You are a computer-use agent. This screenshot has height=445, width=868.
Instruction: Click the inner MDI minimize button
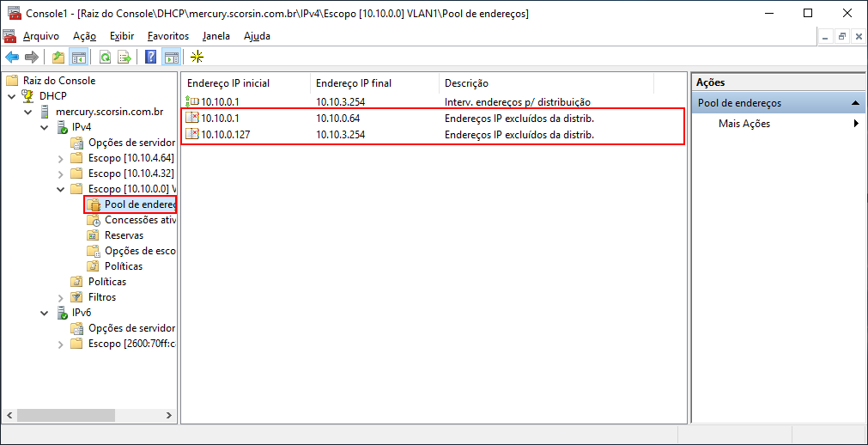826,37
